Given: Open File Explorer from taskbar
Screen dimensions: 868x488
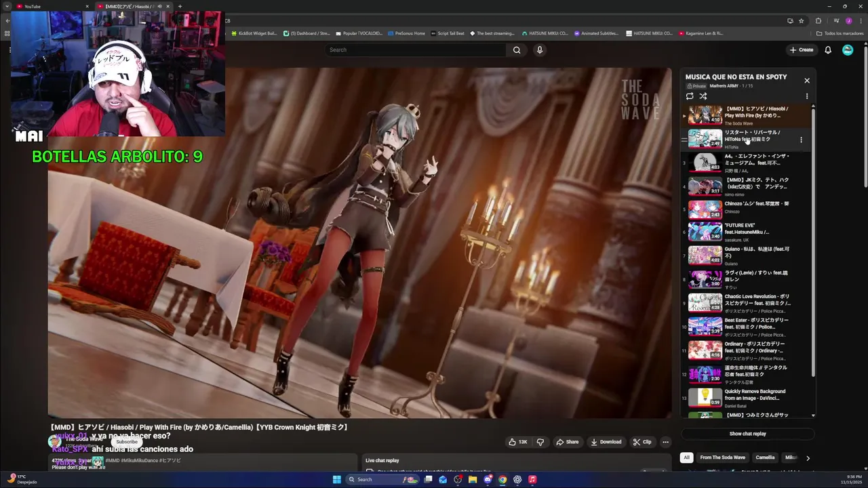Looking at the screenshot, I should [473, 480].
